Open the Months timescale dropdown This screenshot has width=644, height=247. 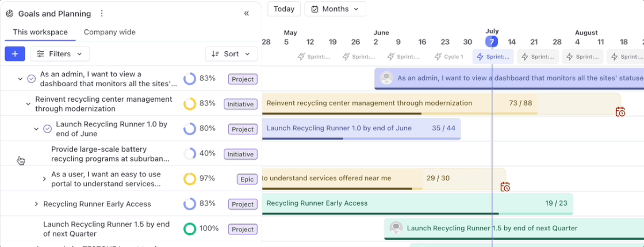click(x=335, y=9)
